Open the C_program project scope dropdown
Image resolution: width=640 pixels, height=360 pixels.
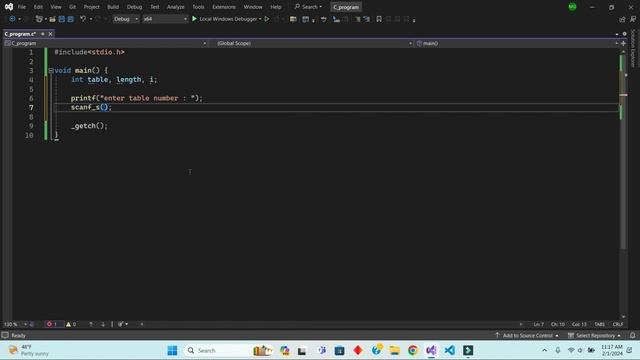pos(106,43)
